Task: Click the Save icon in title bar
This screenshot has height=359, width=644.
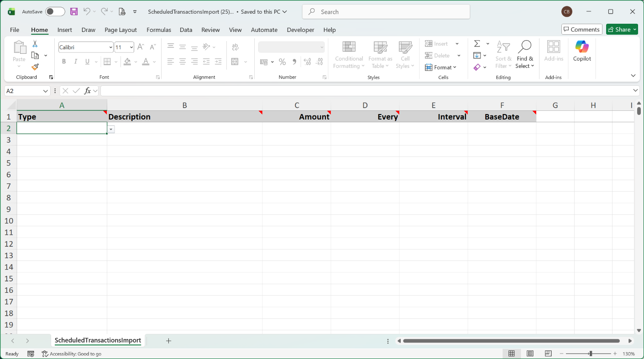Action: (74, 11)
